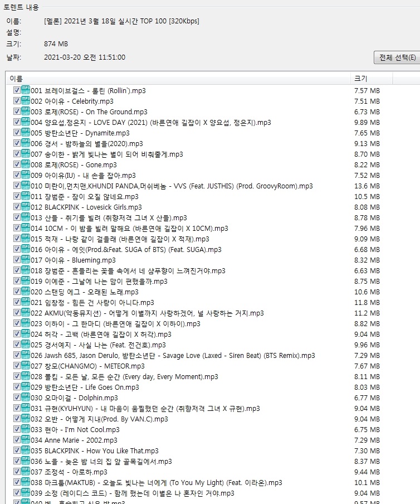The height and width of the screenshot is (504, 420).
Task: Click size 10.6 MB of 스탠딩 에그 track
Action: 367,292
